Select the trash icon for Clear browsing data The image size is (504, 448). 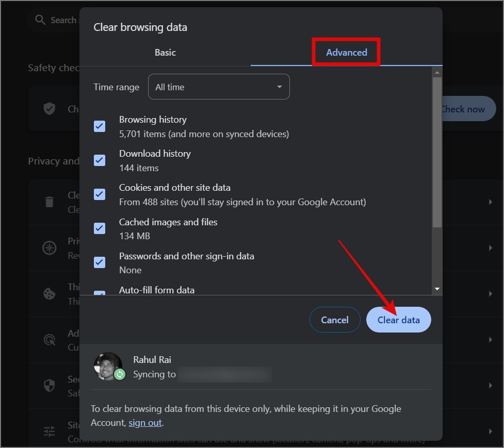49,202
